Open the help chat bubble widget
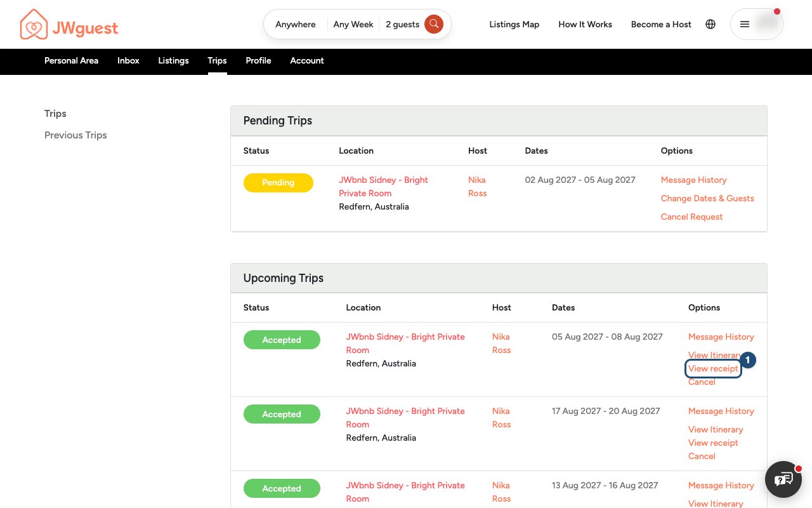The width and height of the screenshot is (812, 508). [x=783, y=479]
